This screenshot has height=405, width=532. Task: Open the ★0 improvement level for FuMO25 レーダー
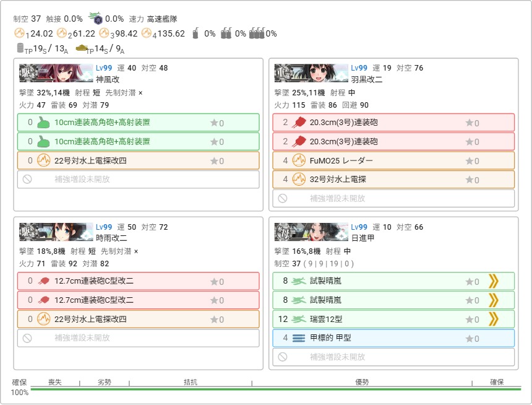click(x=472, y=161)
